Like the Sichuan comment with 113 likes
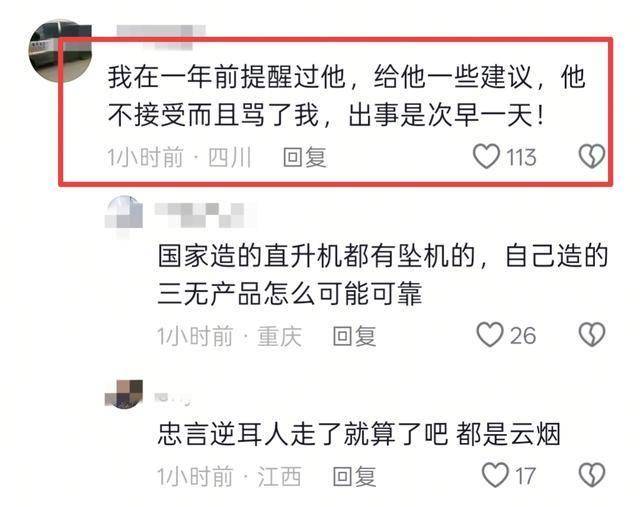The width and height of the screenshot is (640, 507). [486, 156]
